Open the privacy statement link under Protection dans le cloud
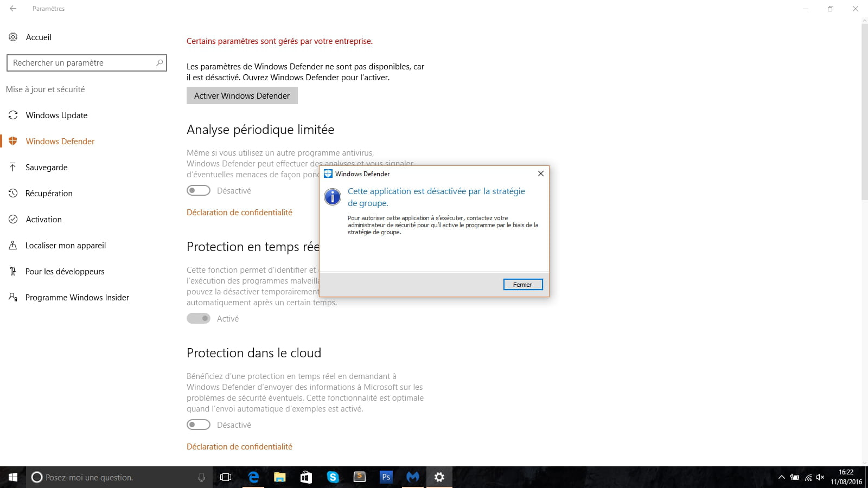This screenshot has height=488, width=868. (x=239, y=447)
